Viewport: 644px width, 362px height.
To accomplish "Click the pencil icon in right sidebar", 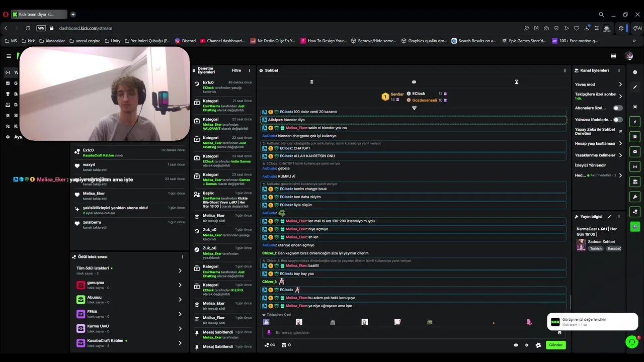I will point(635,87).
